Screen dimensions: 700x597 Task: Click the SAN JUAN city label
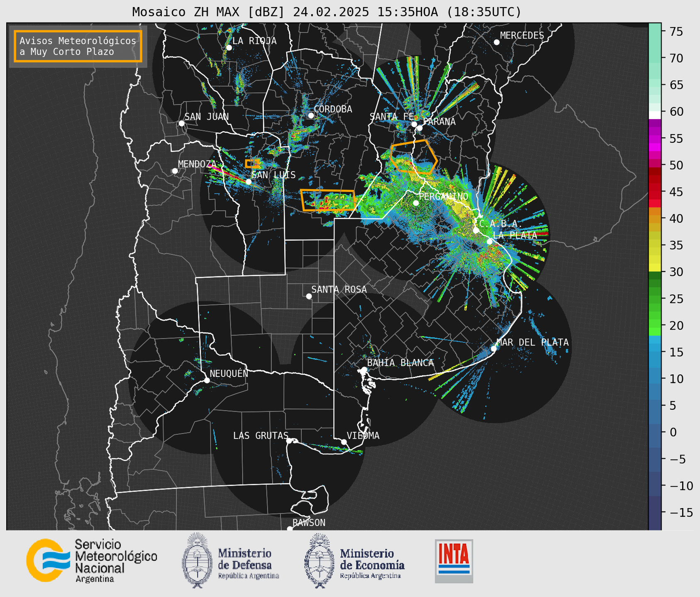click(207, 117)
